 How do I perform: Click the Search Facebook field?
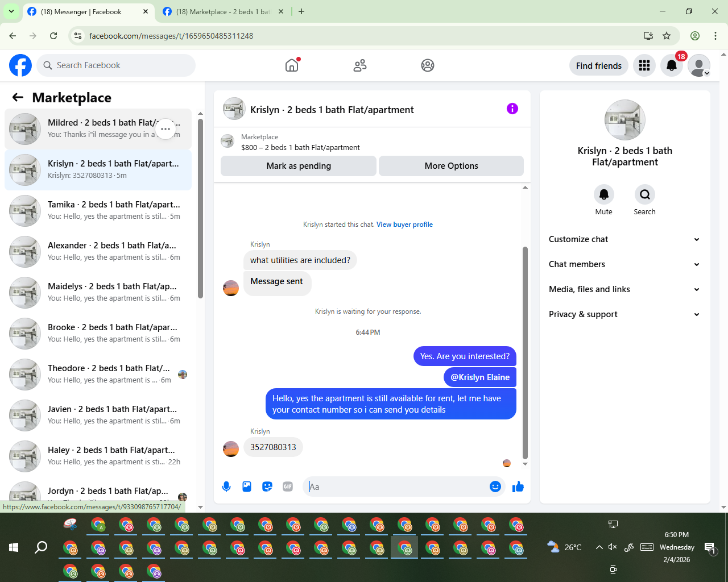[116, 65]
